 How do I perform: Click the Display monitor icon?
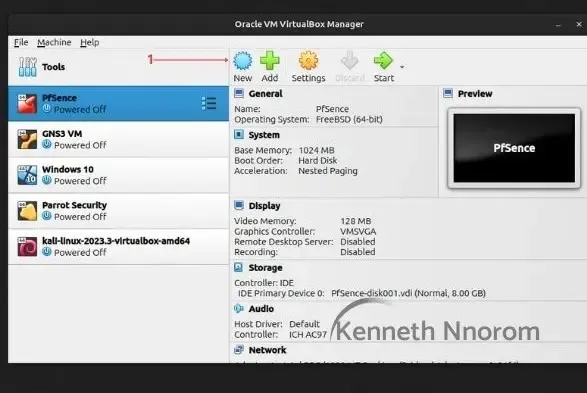239,205
